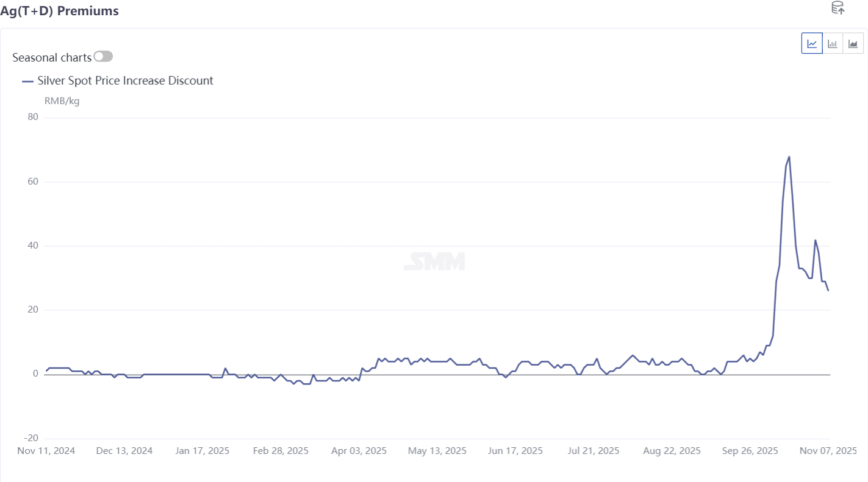The width and height of the screenshot is (868, 482).
Task: Click the legend's blue line marker
Action: (x=27, y=81)
